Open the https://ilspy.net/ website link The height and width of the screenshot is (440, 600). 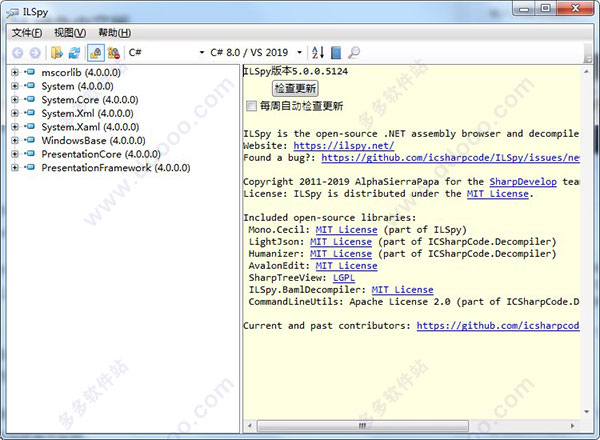point(344,146)
